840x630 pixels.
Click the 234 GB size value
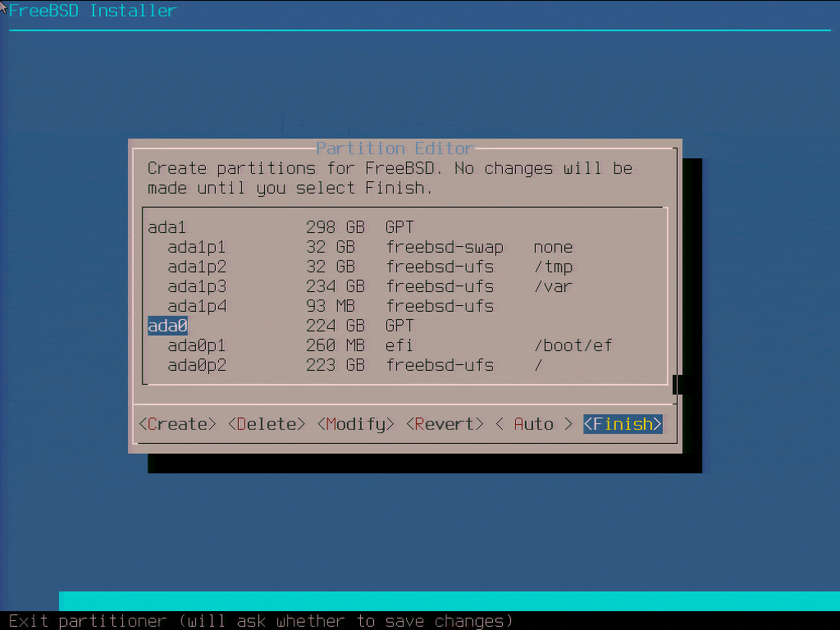pyautogui.click(x=336, y=286)
